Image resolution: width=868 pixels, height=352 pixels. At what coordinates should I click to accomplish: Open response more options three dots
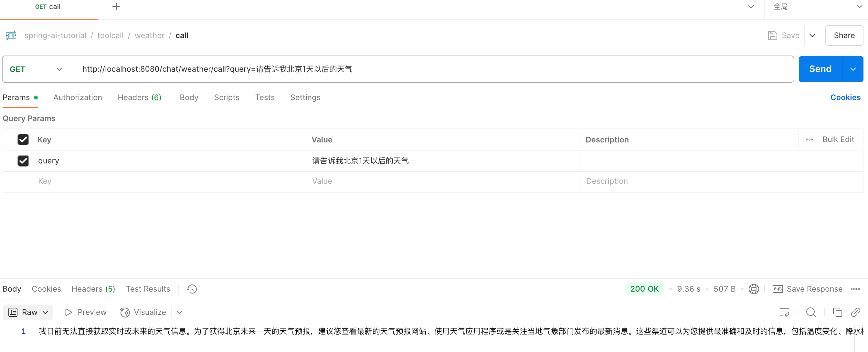855,289
